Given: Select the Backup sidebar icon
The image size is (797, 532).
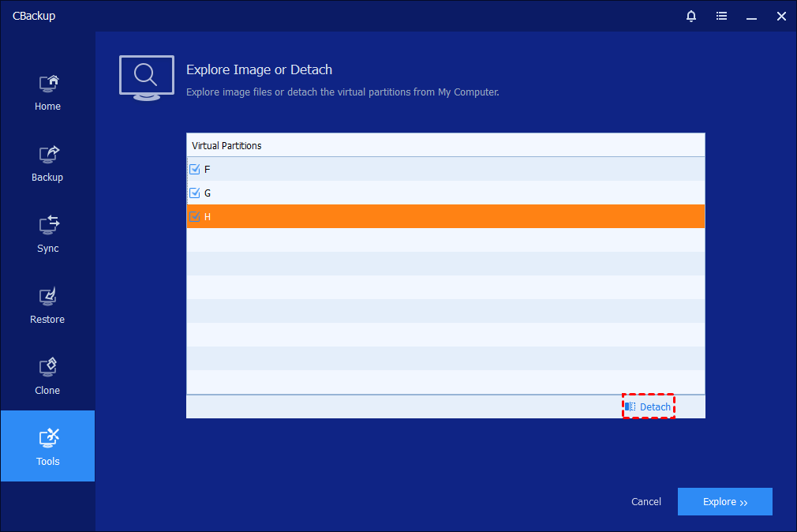Looking at the screenshot, I should [x=48, y=155].
